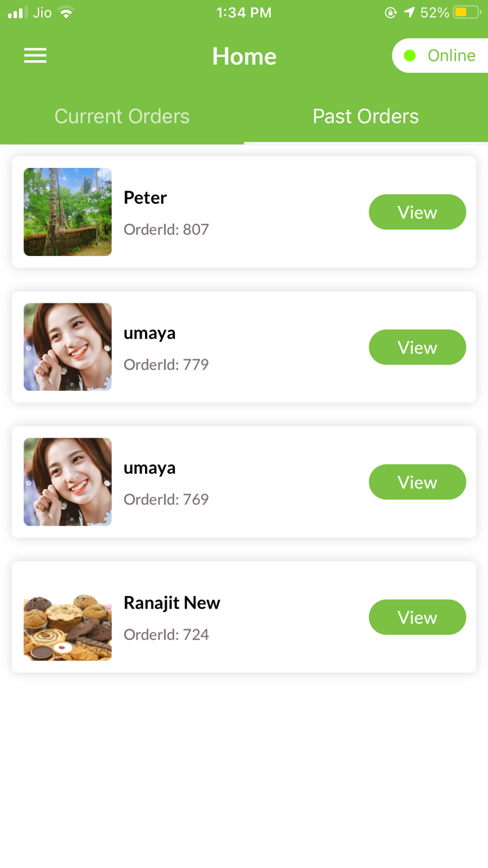The image size is (488, 868).
Task: Tap the Home title in the header
Action: point(244,56)
